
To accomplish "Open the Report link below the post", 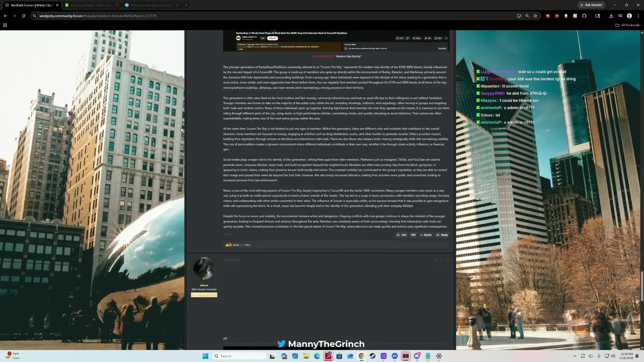I will coord(228,234).
